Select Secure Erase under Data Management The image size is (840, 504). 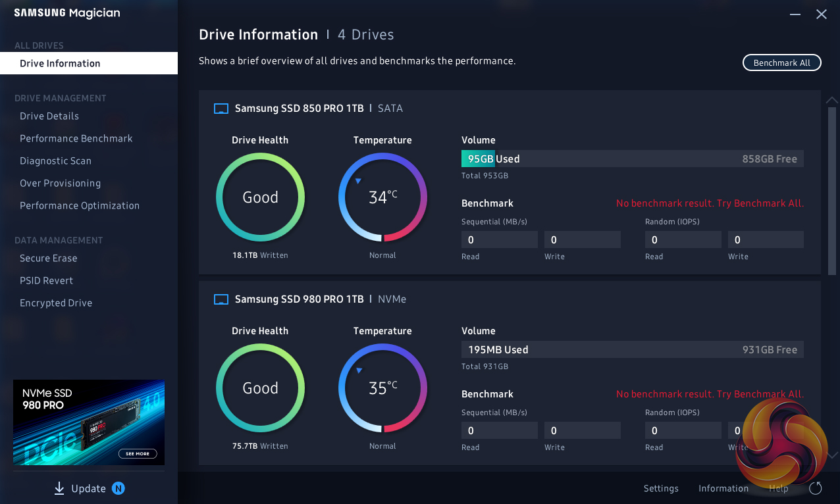point(49,259)
